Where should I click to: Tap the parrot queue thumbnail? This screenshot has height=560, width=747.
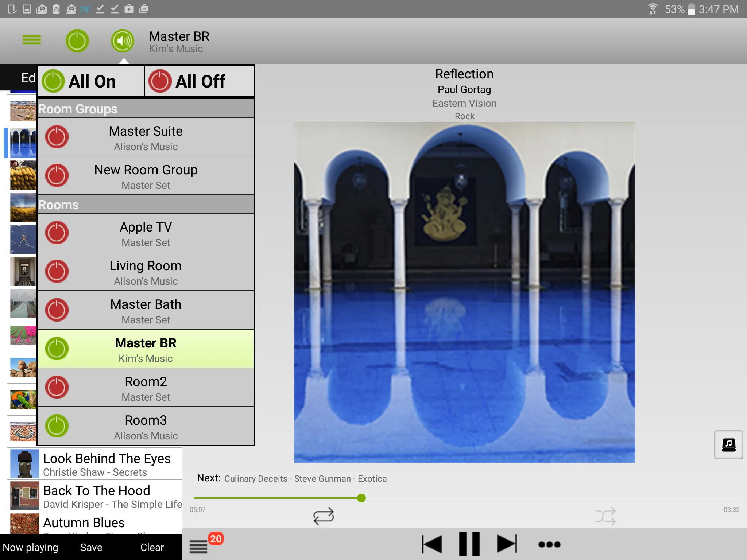23,400
